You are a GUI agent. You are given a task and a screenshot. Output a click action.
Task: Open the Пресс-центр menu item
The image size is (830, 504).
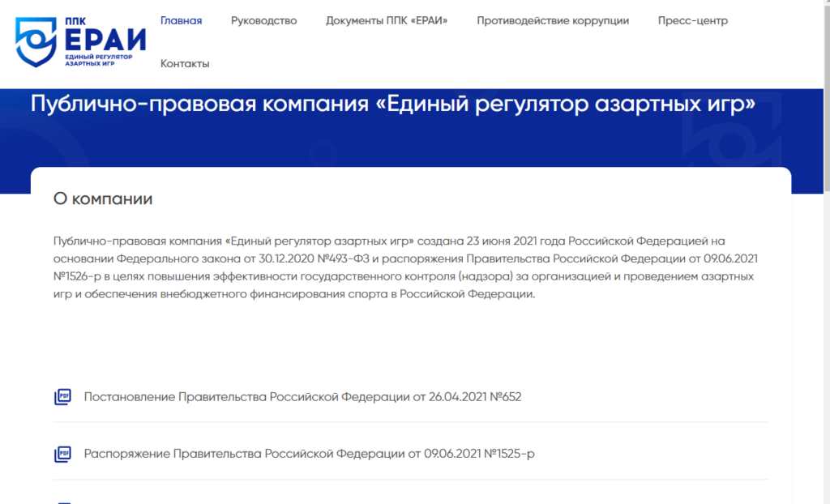tap(692, 20)
